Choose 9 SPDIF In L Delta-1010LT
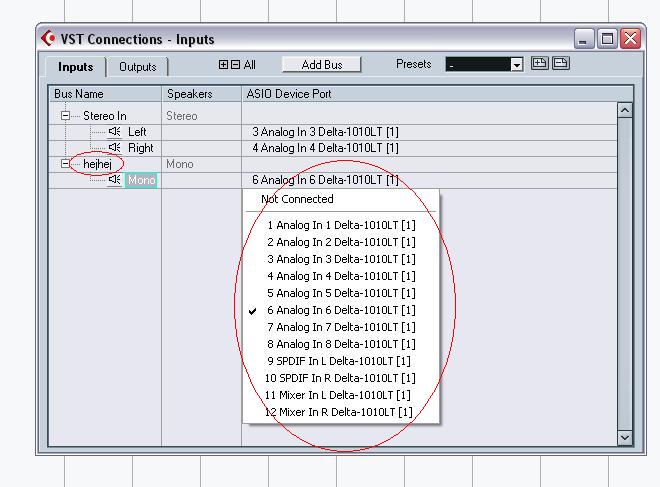Image resolution: width=660 pixels, height=487 pixels. (x=339, y=361)
